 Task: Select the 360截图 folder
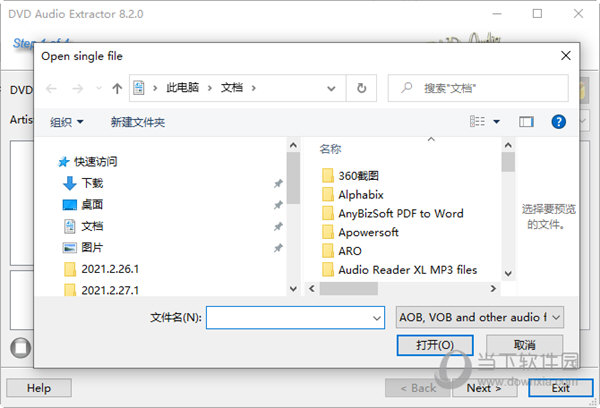(351, 176)
